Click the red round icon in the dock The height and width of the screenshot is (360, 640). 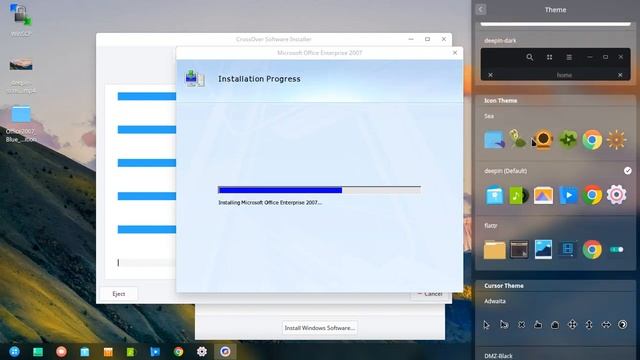[x=61, y=351]
